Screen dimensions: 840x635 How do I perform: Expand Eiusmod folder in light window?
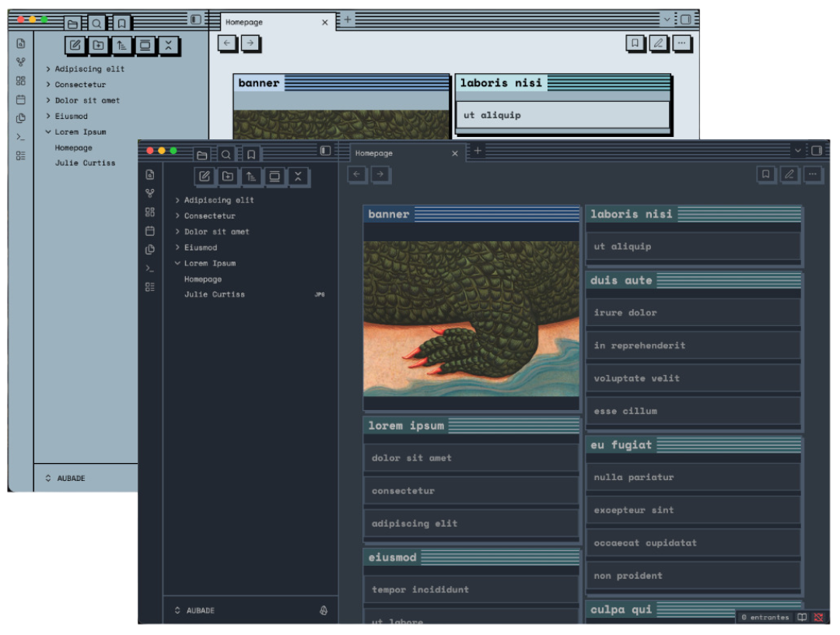coord(66,116)
